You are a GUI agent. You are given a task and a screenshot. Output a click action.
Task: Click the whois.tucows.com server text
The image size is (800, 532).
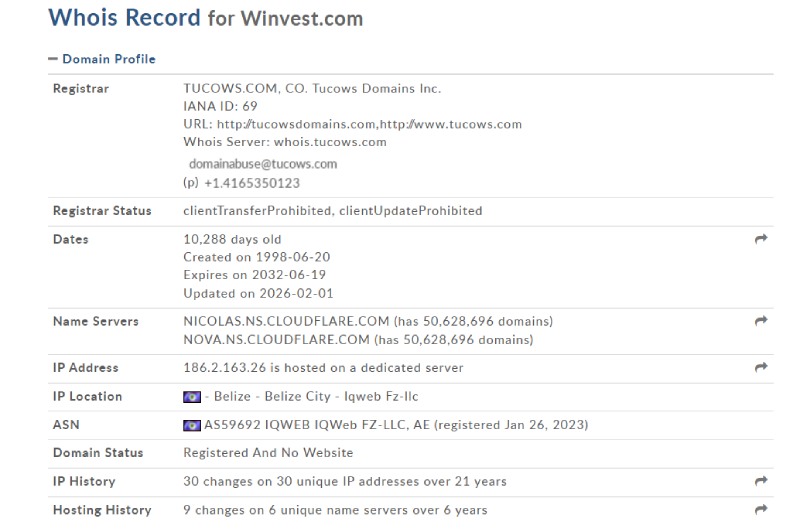coord(330,142)
